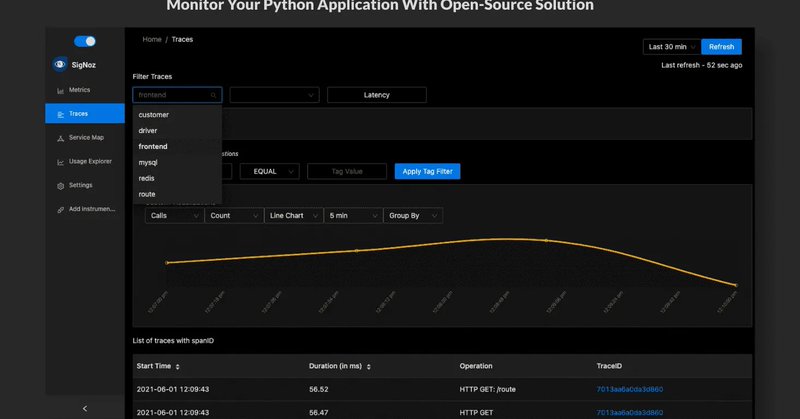Image resolution: width=800 pixels, height=419 pixels.
Task: Click the peak data point on the chart line
Action: click(x=546, y=240)
